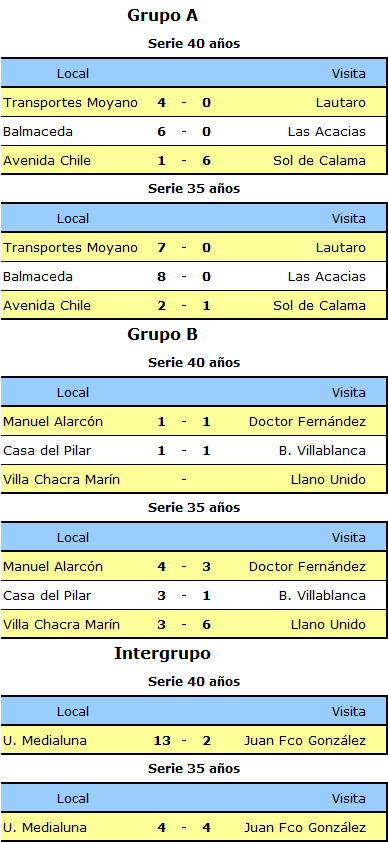
Task: Click Juan Fco González in the 4 - 4 match
Action: (x=305, y=828)
